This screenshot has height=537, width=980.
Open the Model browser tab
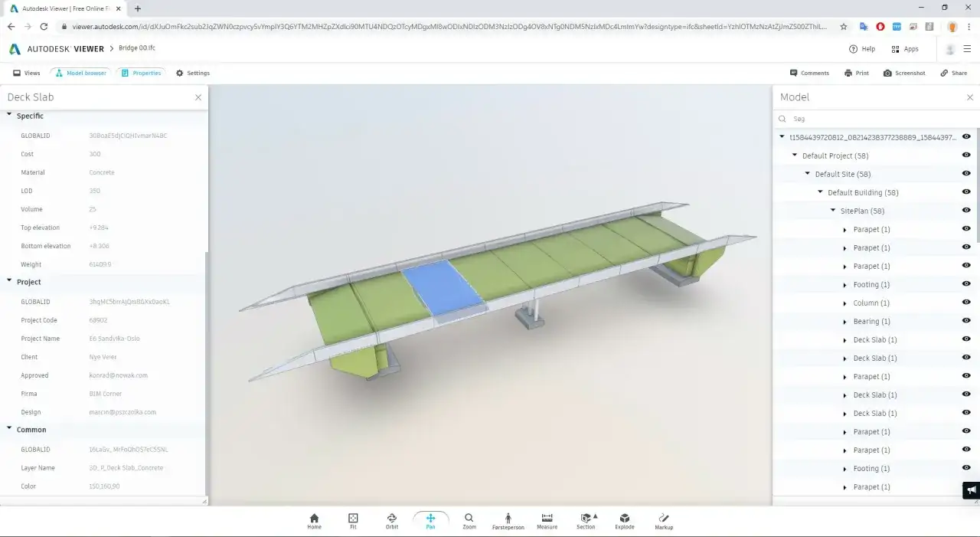pyautogui.click(x=81, y=73)
